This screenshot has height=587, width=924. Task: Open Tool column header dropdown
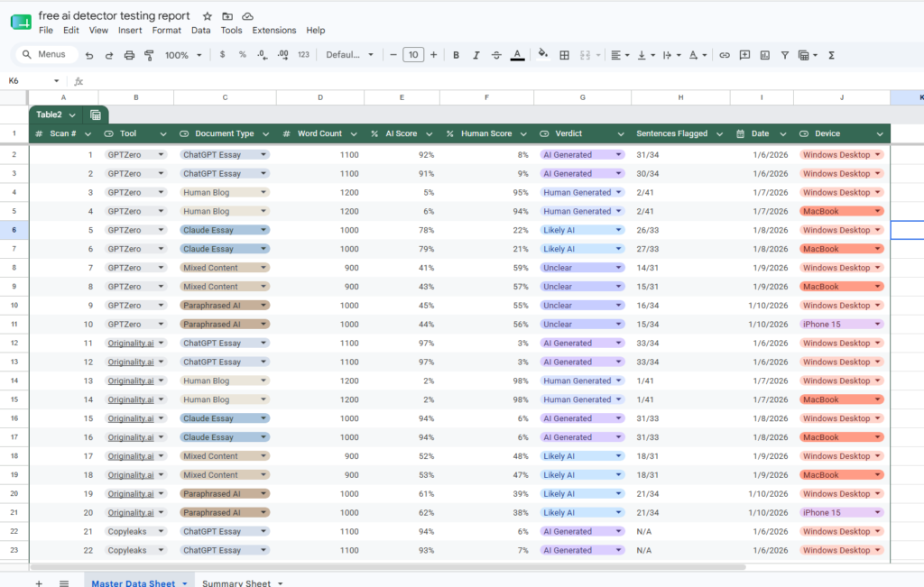coord(163,134)
